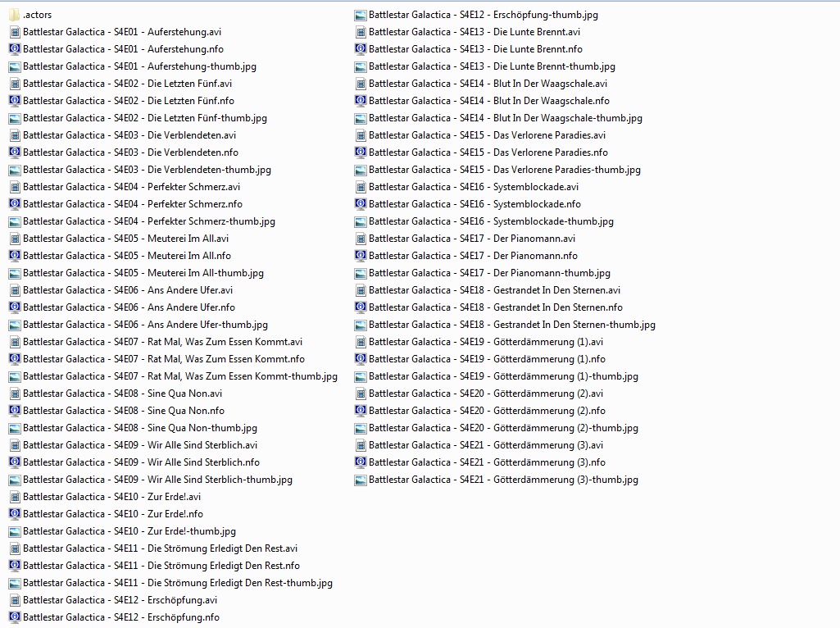Select file name 'S4E19 - Götterdämmerung (1).nfo'
The image size is (840, 628).
pos(487,359)
